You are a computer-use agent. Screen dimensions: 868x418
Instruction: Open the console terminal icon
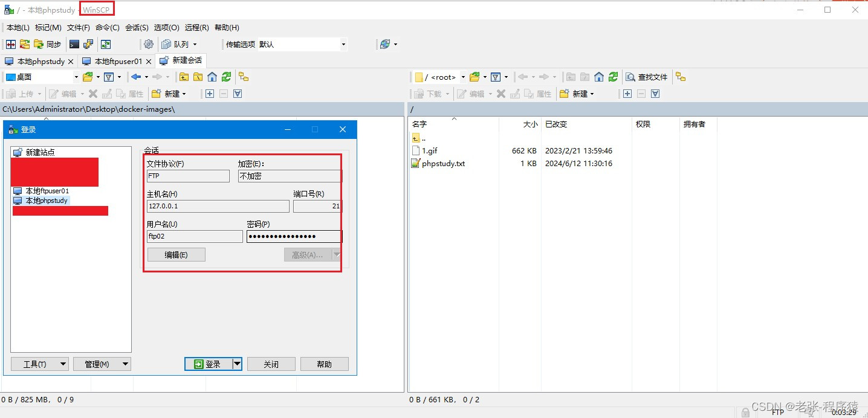pyautogui.click(x=74, y=44)
